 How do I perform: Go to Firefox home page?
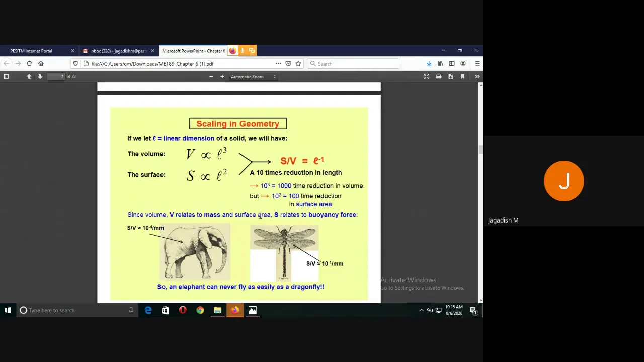point(41,64)
